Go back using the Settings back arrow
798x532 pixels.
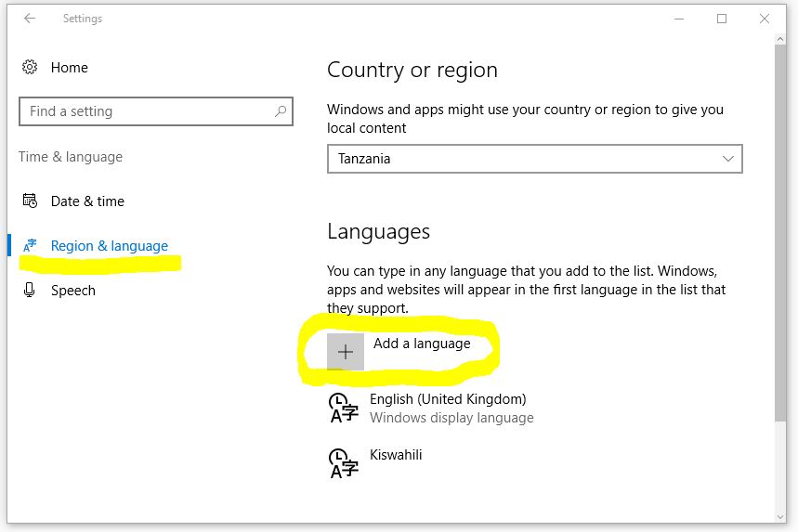[x=30, y=19]
